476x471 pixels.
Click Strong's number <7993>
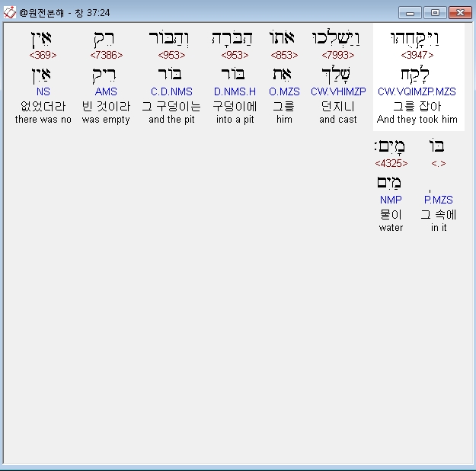pos(338,55)
